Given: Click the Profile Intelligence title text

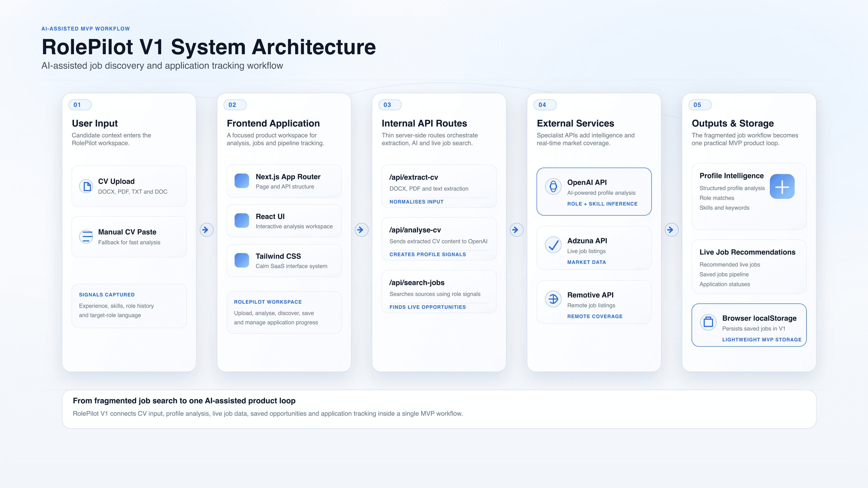Looking at the screenshot, I should click(x=731, y=176).
